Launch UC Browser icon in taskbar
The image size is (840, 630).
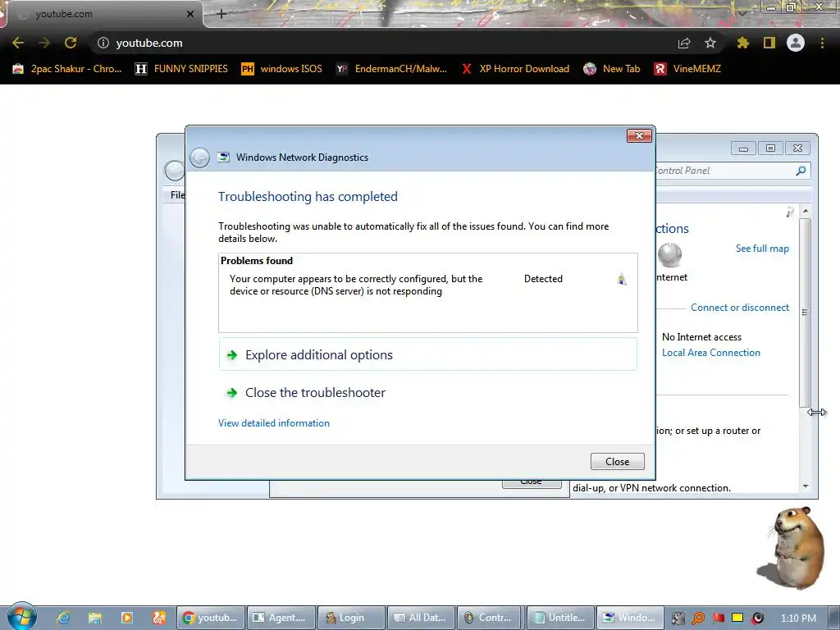point(158,618)
